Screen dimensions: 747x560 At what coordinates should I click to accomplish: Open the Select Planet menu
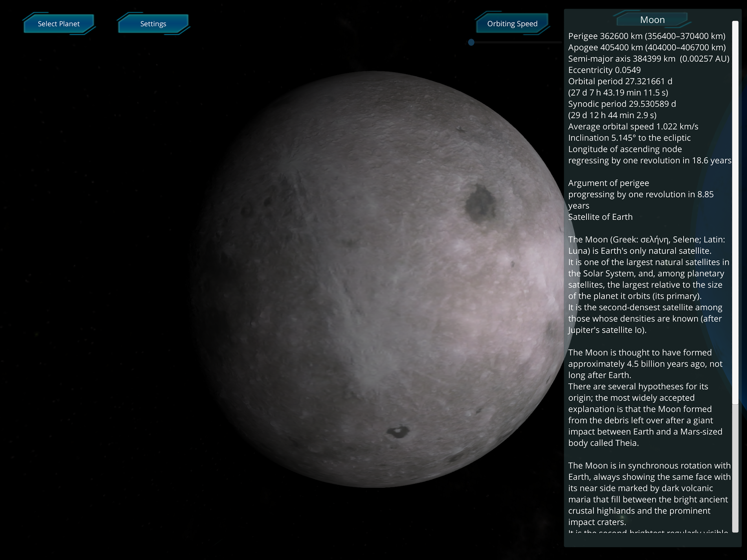point(59,24)
